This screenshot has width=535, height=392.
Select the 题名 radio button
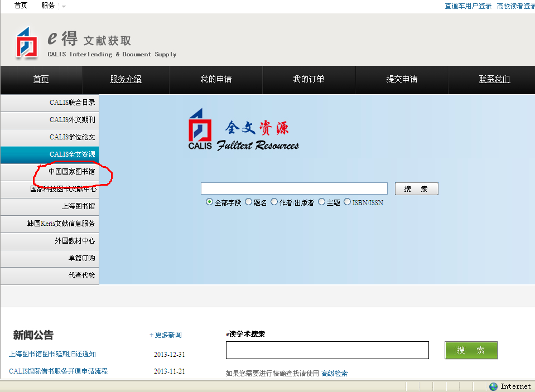[x=249, y=202]
